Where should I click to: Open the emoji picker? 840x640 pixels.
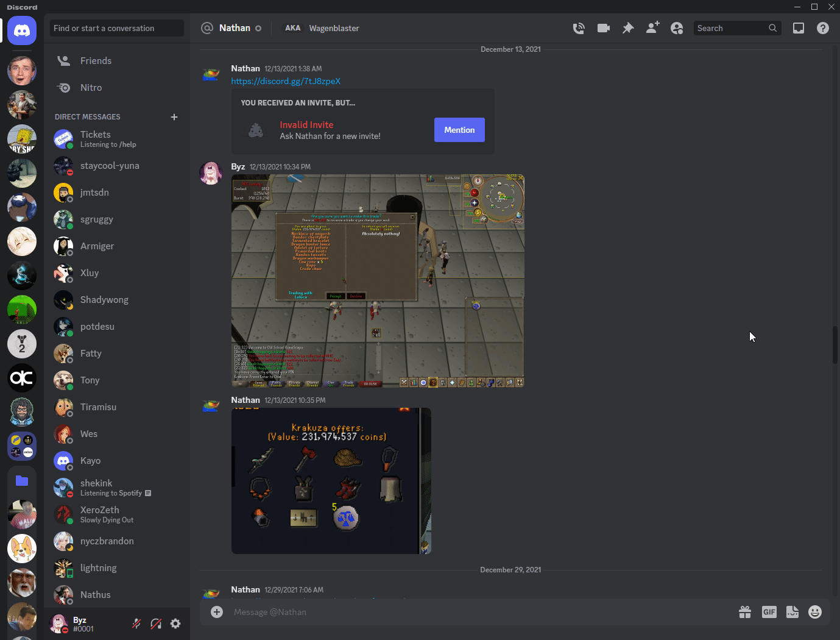tap(815, 612)
